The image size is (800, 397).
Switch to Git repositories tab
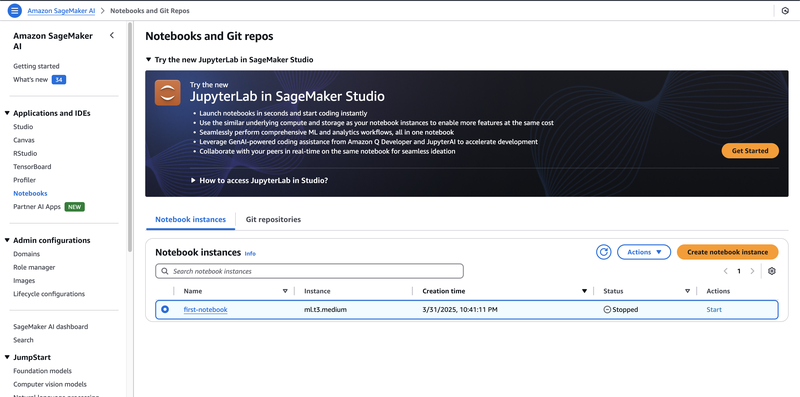point(273,219)
